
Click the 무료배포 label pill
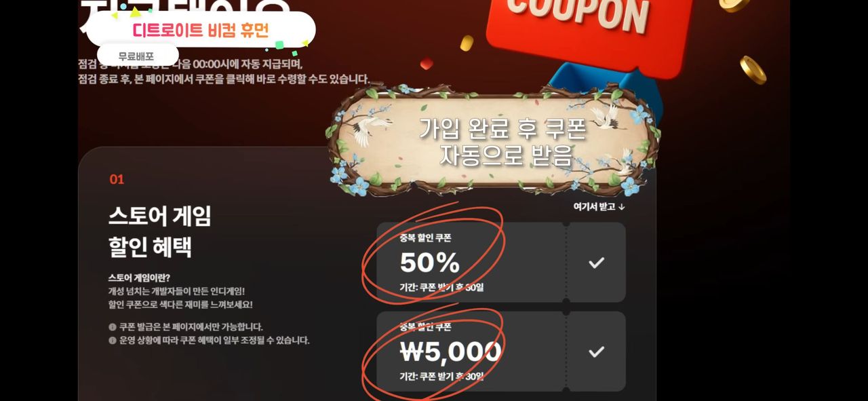138,56
